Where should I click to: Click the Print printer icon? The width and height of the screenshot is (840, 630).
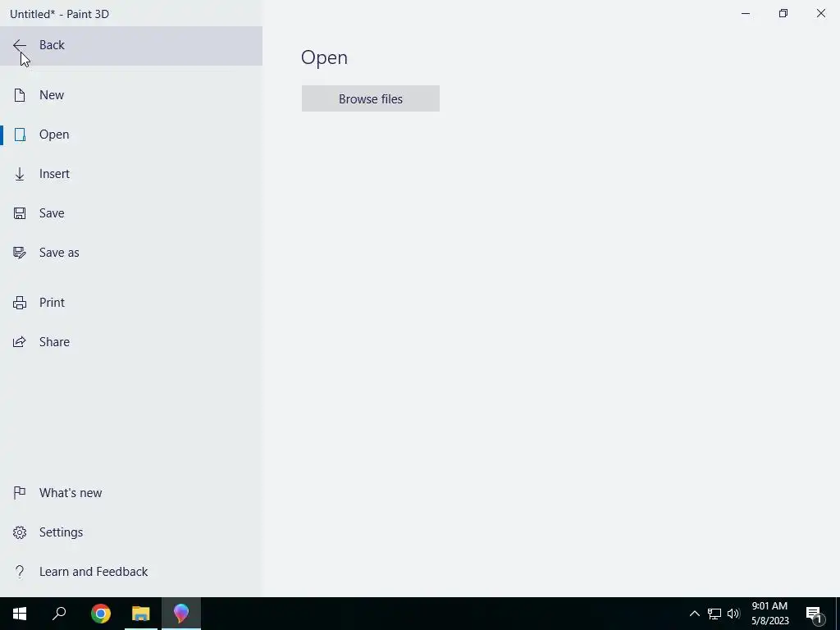coord(20,303)
